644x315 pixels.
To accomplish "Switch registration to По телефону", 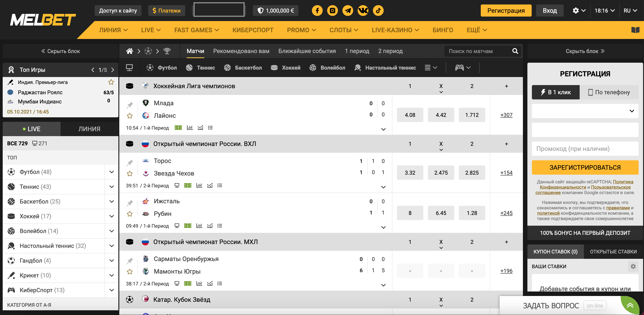I will 609,92.
